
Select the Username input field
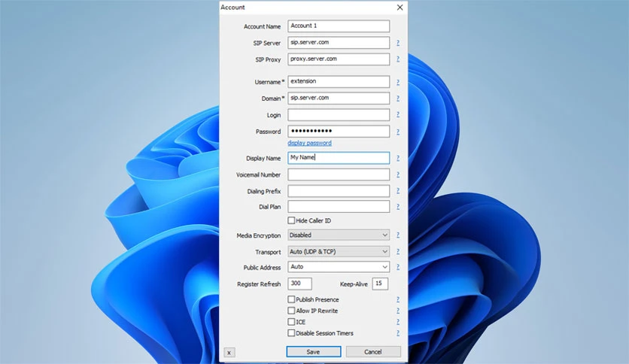tap(339, 82)
